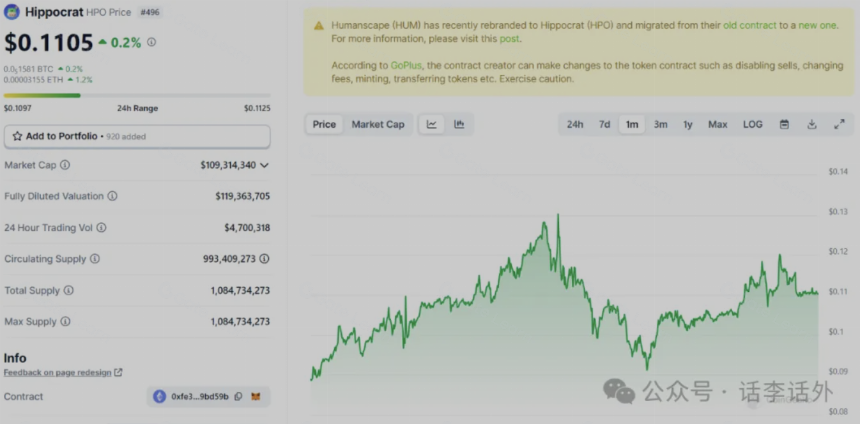Click the $0.1125 range high value
The image size is (860, 424).
(257, 109)
